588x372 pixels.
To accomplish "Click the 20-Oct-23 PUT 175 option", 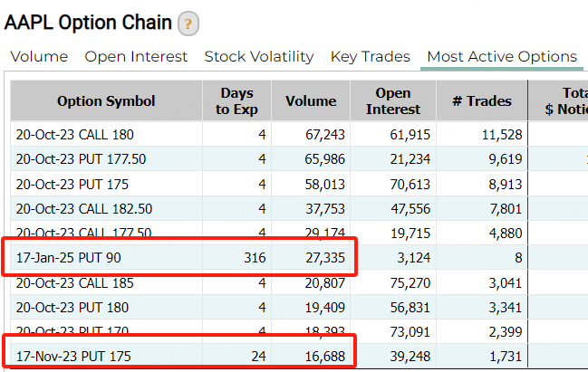I will 74,184.
